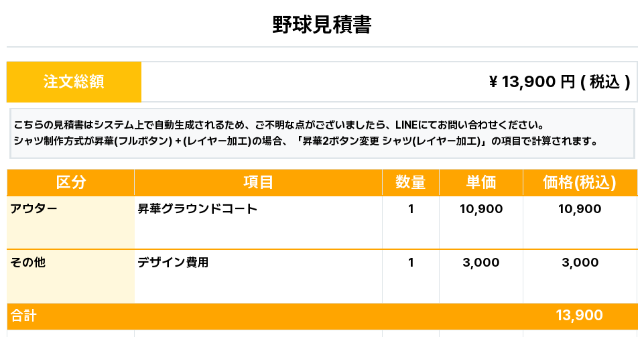Click the デザイン費用 item name
The width and height of the screenshot is (644, 337).
[x=173, y=262]
